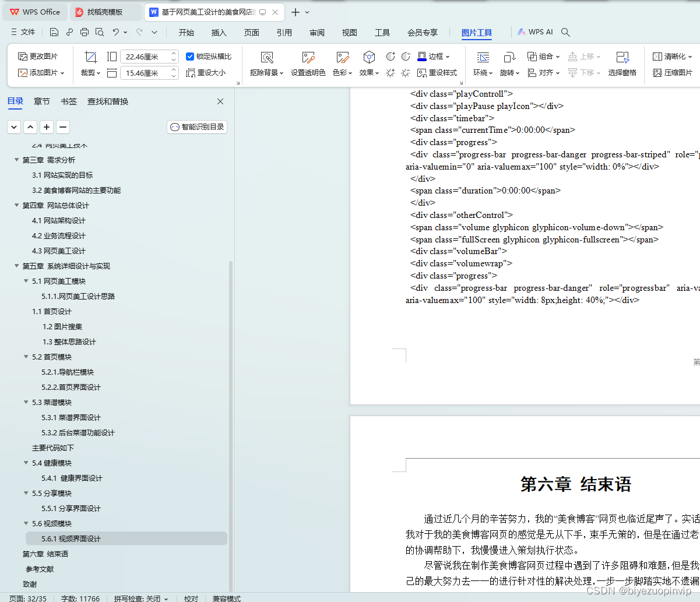
Task: Click the minus icon in the outline panel
Action: coord(63,127)
